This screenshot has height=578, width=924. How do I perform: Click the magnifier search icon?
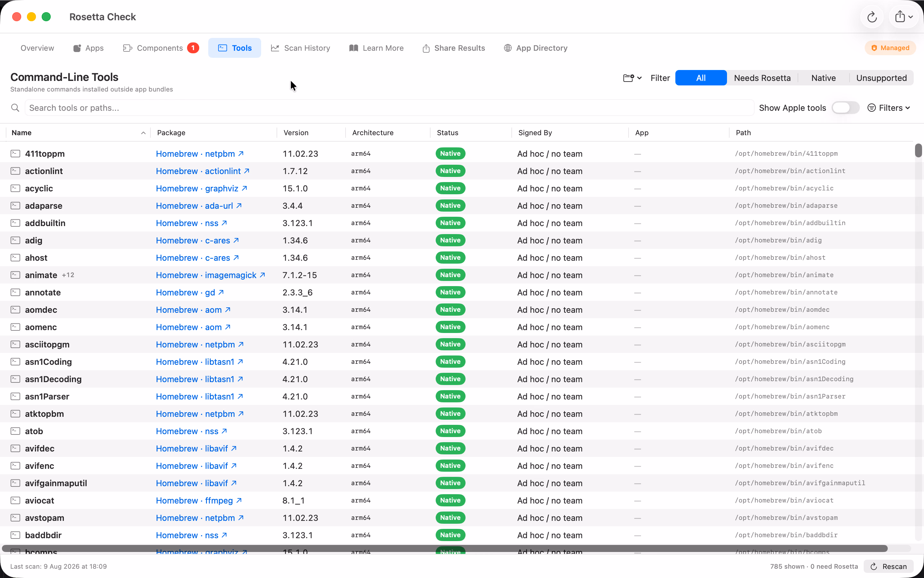coord(15,108)
